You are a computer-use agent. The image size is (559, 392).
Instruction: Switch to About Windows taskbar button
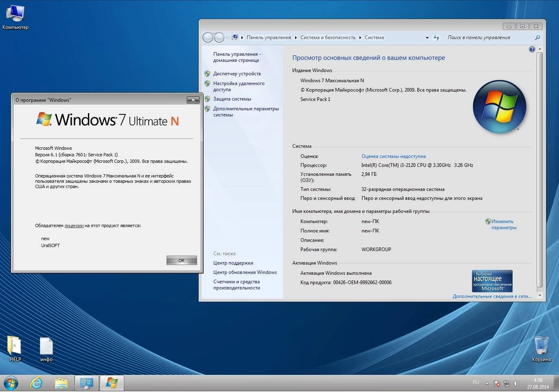pos(112,383)
